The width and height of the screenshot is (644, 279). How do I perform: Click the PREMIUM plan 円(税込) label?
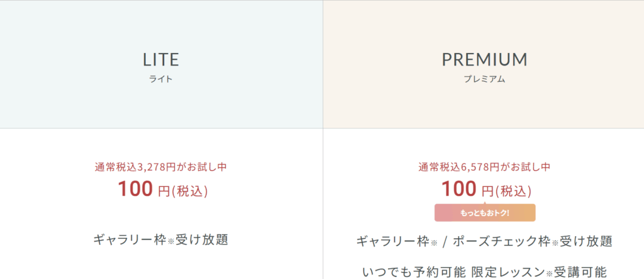pos(506,191)
